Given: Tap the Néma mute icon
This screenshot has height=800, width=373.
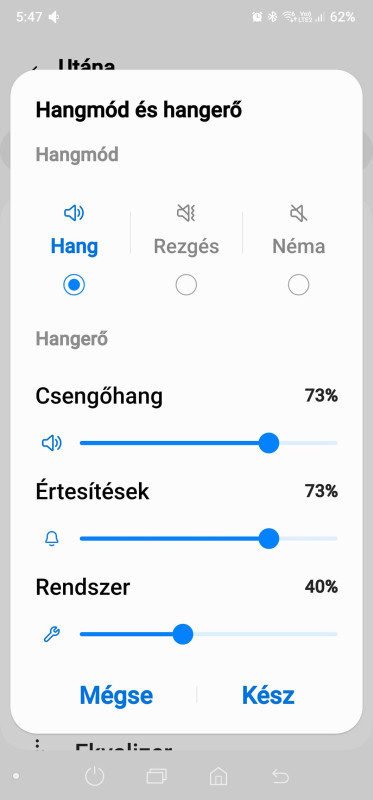Looking at the screenshot, I should coord(299,213).
